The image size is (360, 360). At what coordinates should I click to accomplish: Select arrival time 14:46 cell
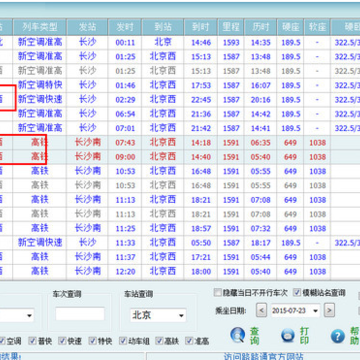pyautogui.click(x=201, y=42)
